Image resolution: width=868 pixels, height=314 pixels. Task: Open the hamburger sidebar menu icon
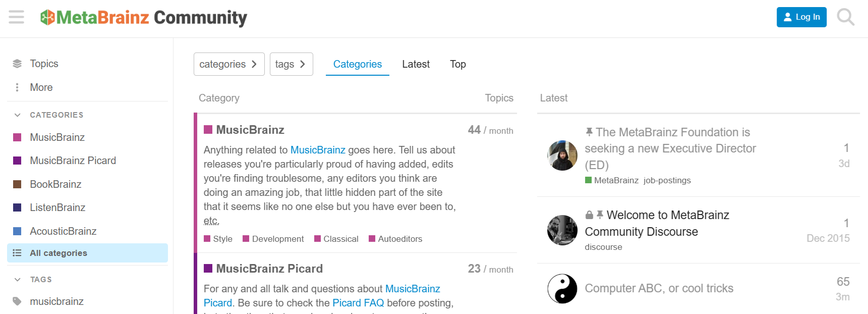(16, 17)
